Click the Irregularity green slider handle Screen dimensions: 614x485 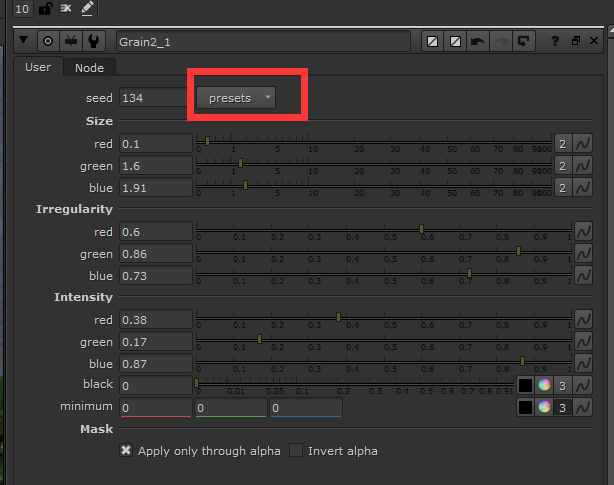coord(518,251)
